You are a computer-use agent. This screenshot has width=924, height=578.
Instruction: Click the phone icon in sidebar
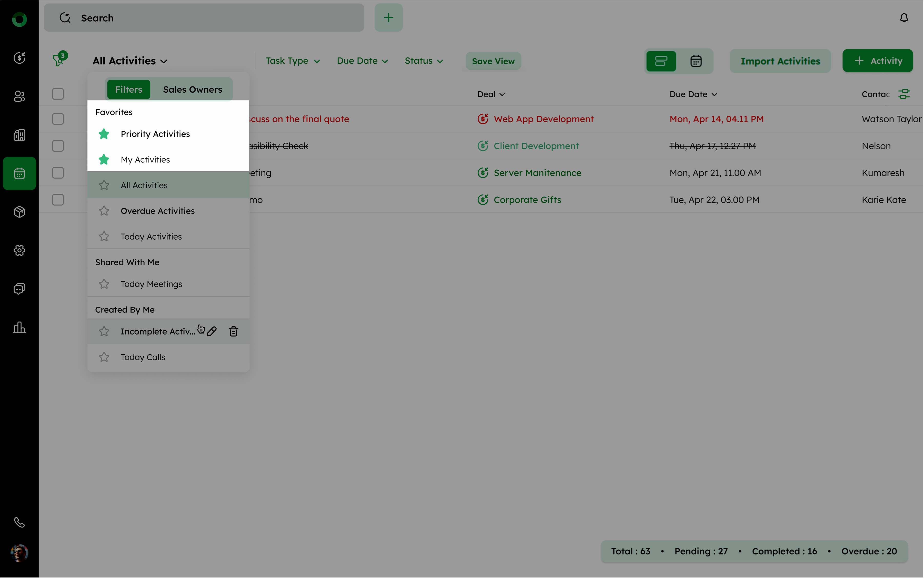point(19,522)
